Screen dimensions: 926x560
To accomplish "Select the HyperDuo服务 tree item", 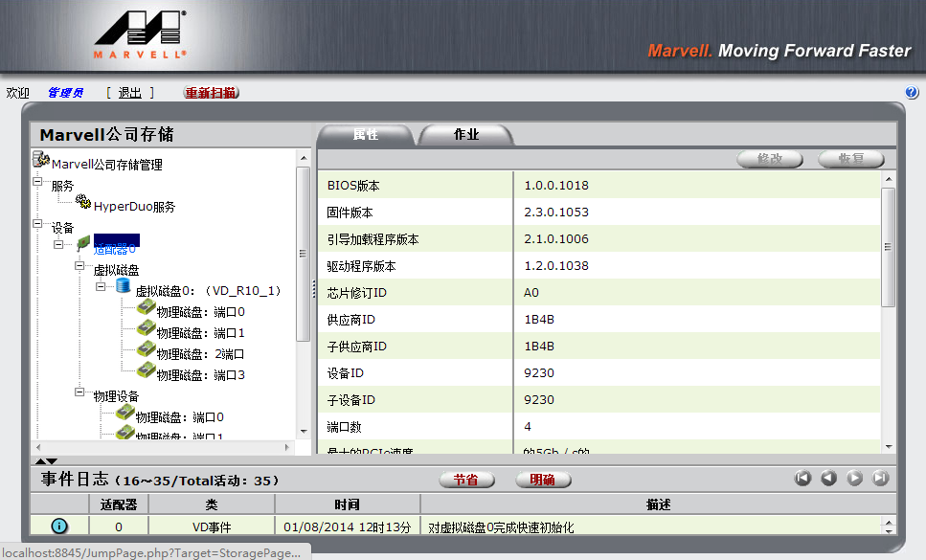I will (x=135, y=207).
